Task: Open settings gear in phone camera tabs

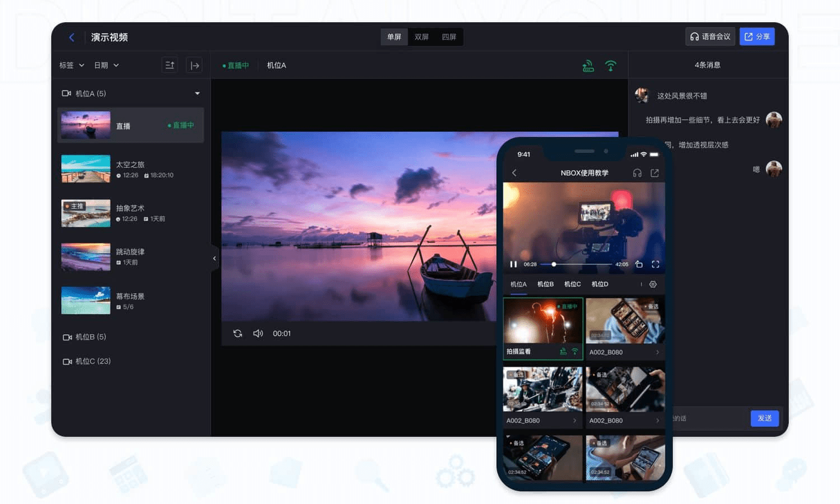Action: (x=653, y=284)
